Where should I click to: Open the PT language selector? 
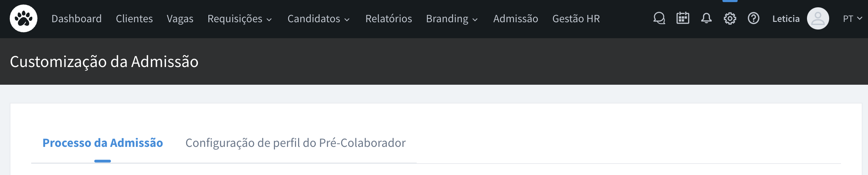pyautogui.click(x=852, y=19)
